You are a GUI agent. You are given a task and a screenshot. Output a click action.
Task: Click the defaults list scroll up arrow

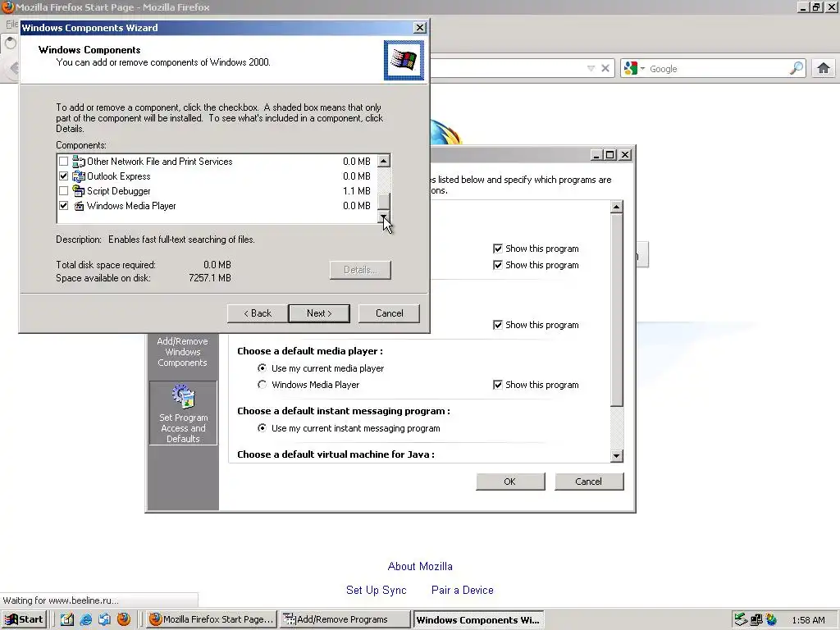(x=617, y=207)
